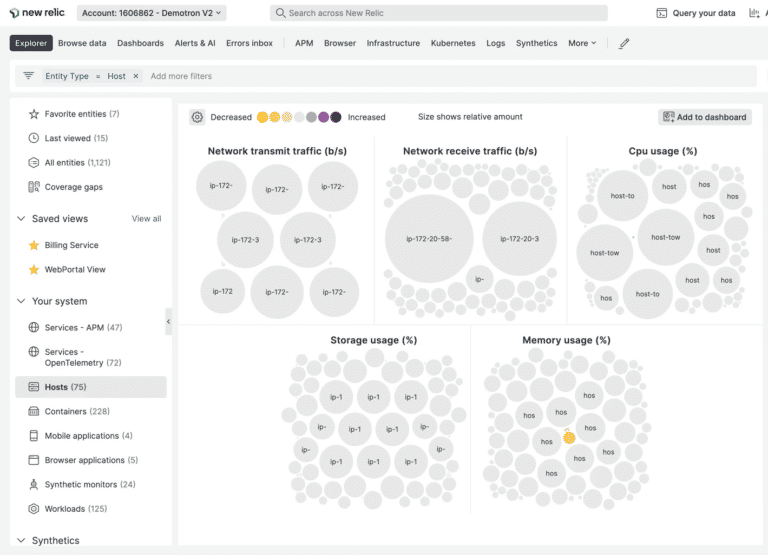
Task: Collapse the Saved views section
Action: (x=21, y=218)
